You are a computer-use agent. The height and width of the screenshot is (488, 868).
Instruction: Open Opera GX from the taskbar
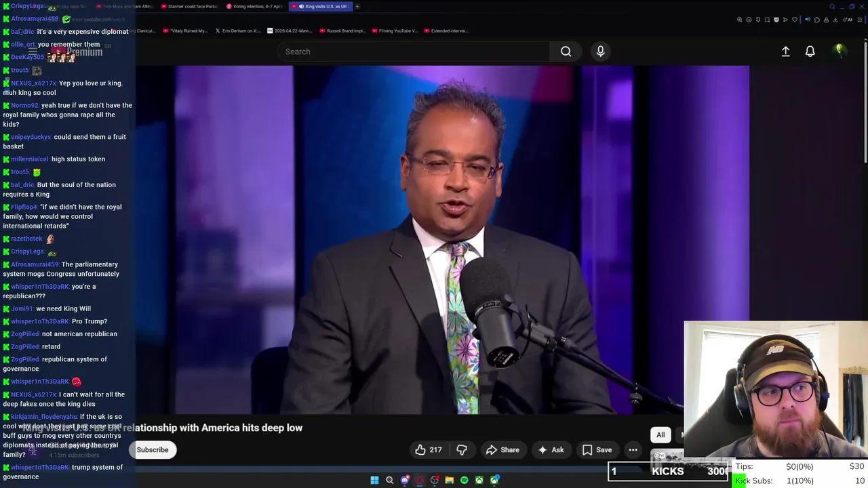(x=420, y=480)
